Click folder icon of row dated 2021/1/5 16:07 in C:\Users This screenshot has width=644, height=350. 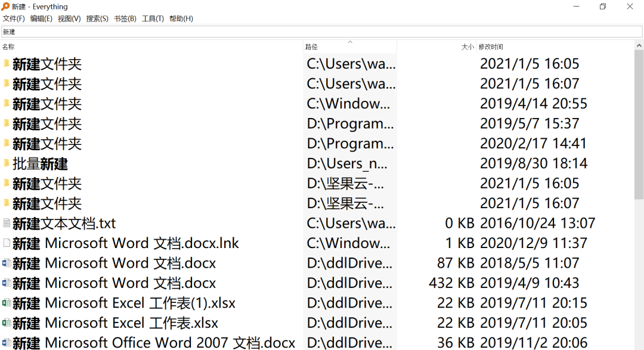point(6,83)
